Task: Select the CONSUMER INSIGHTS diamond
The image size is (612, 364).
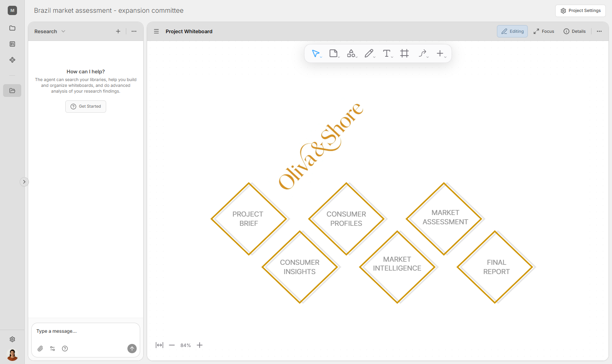Action: 300,267
